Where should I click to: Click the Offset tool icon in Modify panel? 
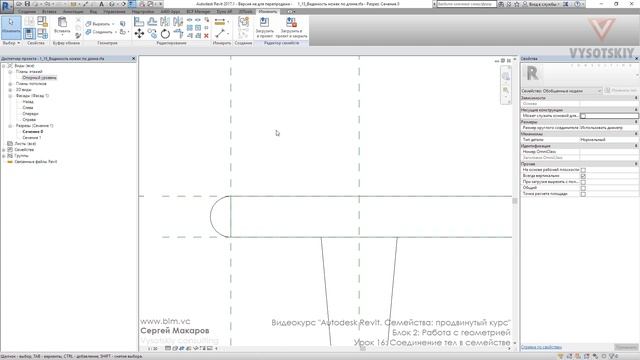pyautogui.click(x=152, y=21)
